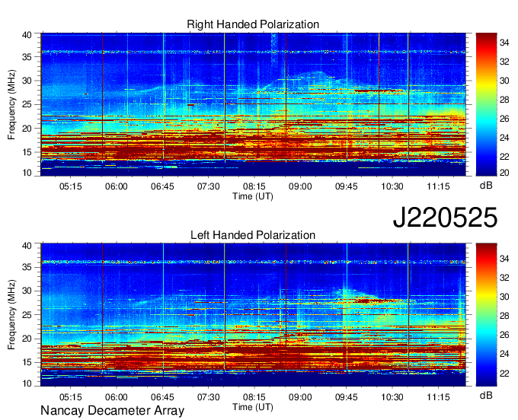Click the 09:00 tick on Left Handed time axis
518x420 pixels.
(x=300, y=397)
